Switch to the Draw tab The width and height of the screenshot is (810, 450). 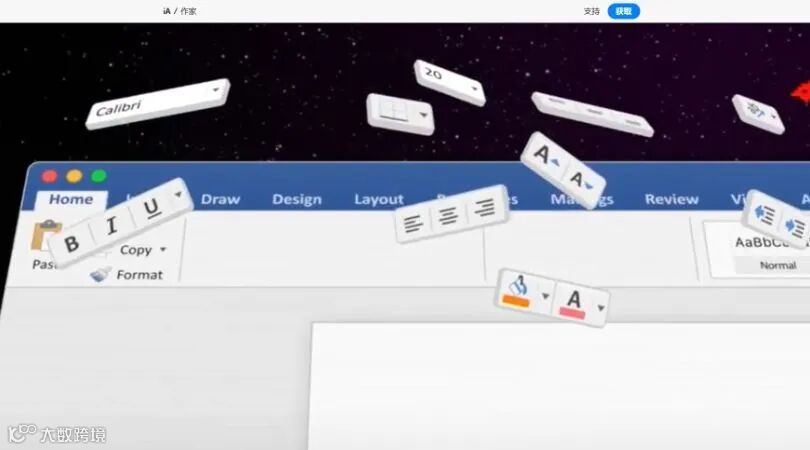(221, 199)
